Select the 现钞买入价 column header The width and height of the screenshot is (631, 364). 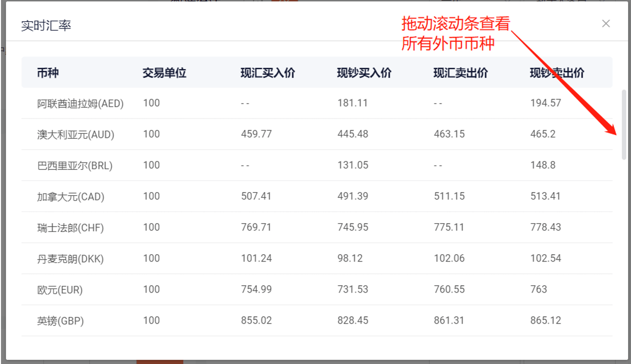click(364, 73)
